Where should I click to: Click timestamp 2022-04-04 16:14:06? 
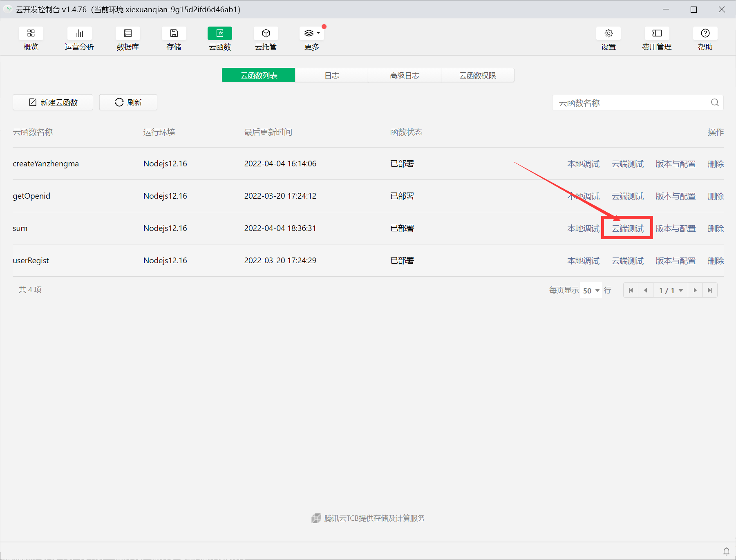point(280,164)
